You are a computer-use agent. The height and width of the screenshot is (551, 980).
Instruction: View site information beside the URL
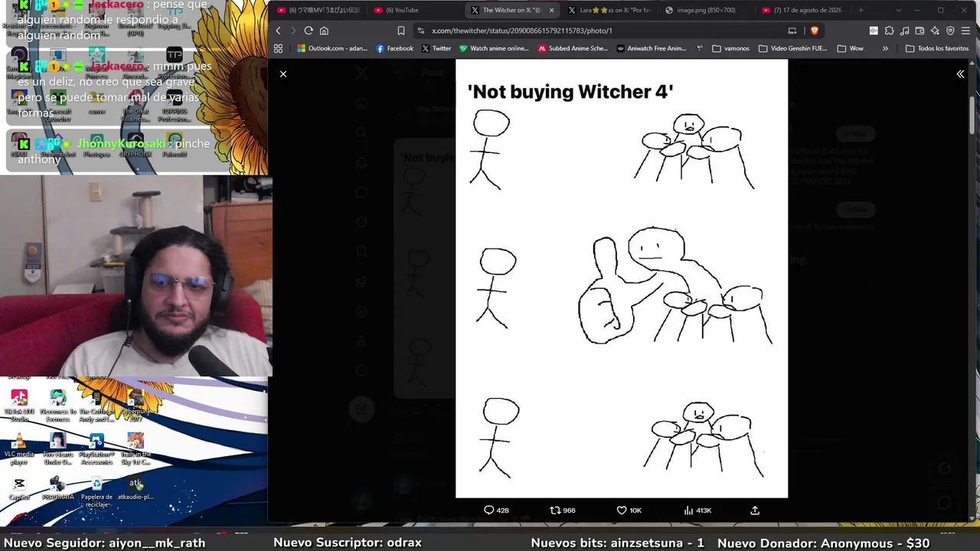click(420, 31)
